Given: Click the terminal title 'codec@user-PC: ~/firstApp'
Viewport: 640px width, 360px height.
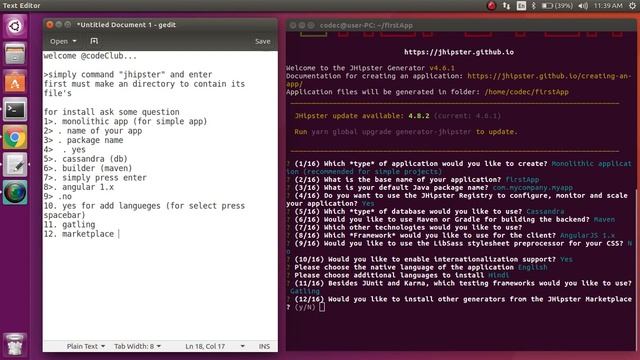Looking at the screenshot, I should pos(366,25).
